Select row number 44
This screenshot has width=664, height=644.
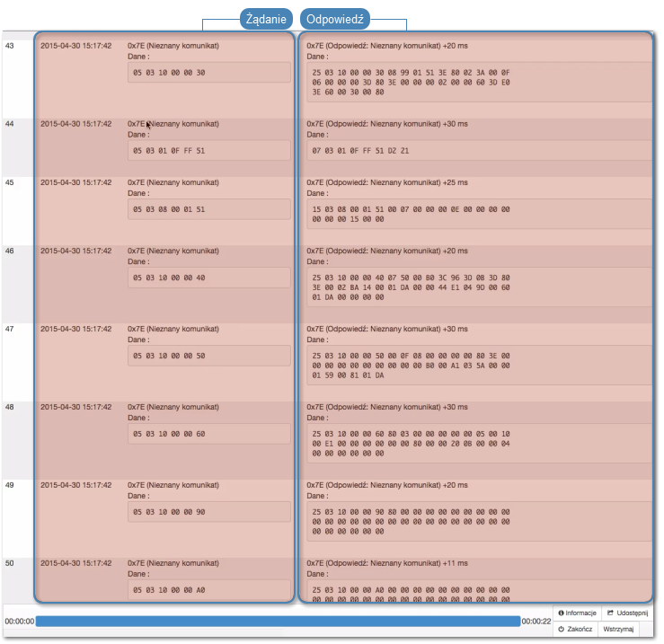coord(9,124)
